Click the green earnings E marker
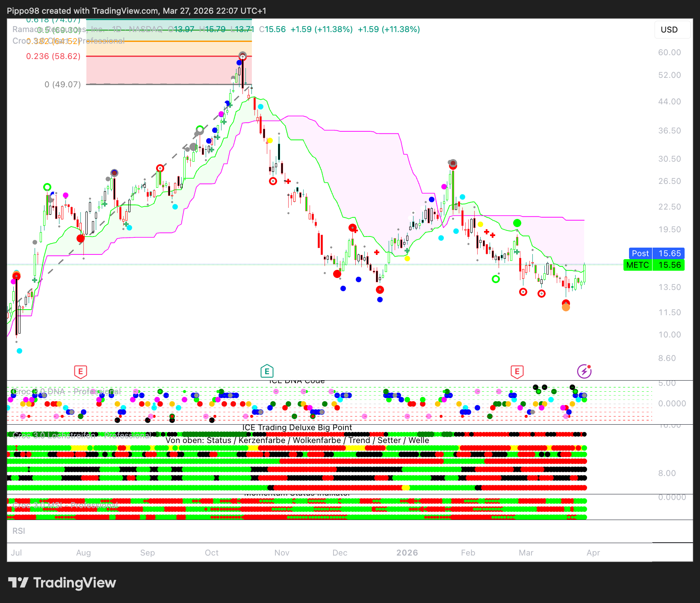The width and height of the screenshot is (700, 603). point(267,371)
